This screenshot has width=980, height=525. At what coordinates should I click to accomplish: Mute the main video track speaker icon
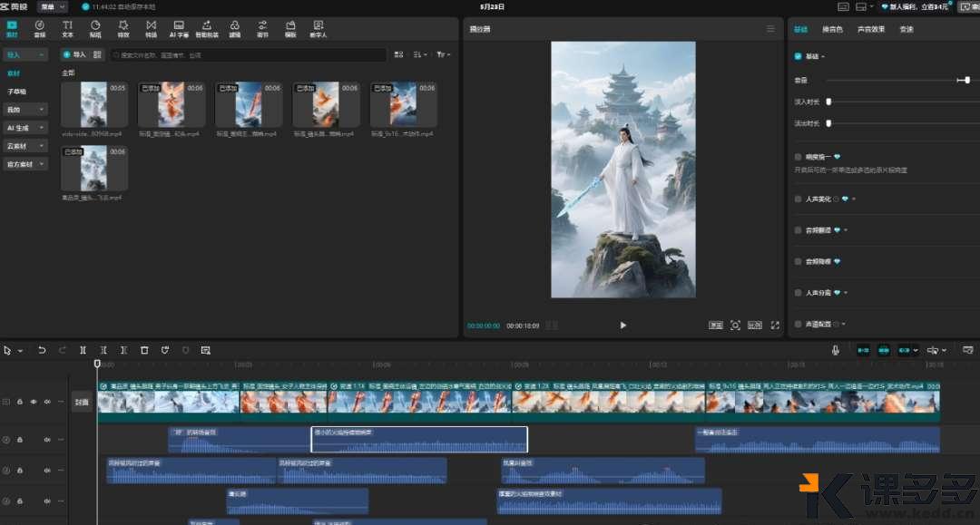(47, 402)
